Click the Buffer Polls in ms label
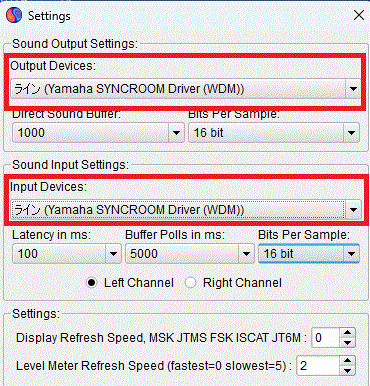The width and height of the screenshot is (370, 386). coord(175,235)
